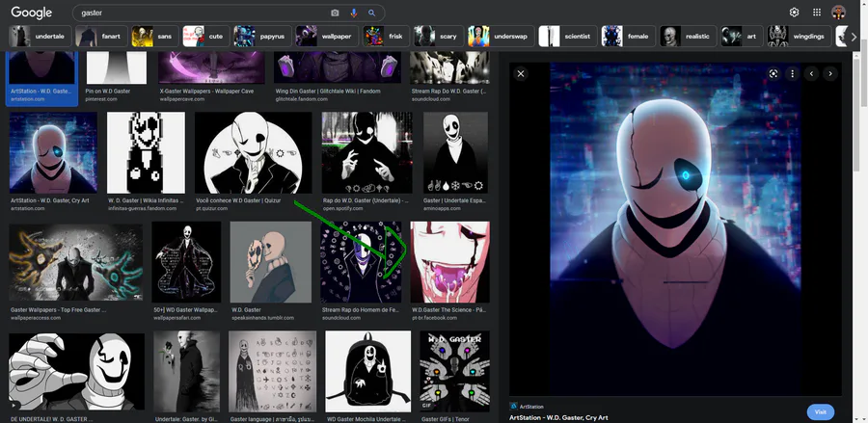
Task: Select the art filter chip
Action: click(x=742, y=37)
